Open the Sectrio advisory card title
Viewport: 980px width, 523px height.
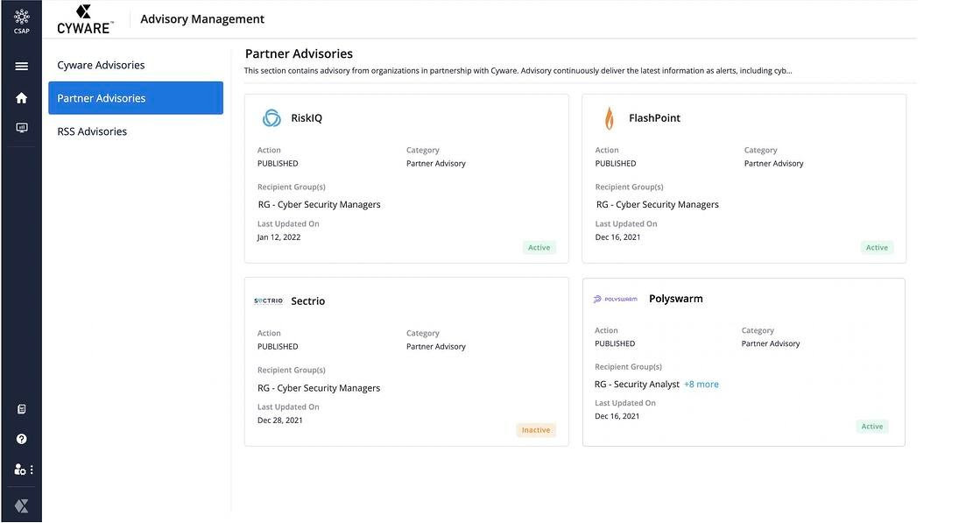[x=307, y=301]
